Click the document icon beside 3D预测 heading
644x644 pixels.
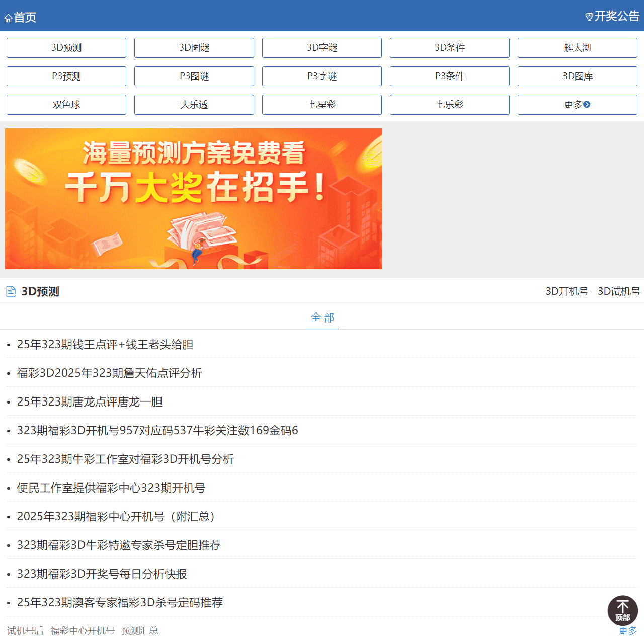[x=10, y=291]
